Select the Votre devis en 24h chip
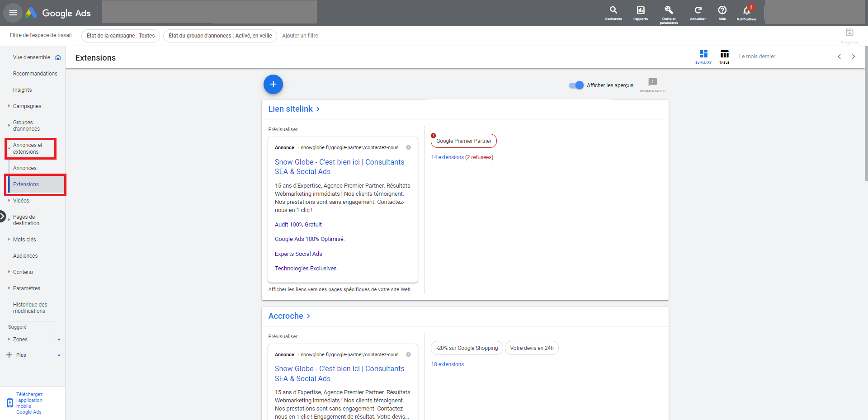 click(x=532, y=348)
